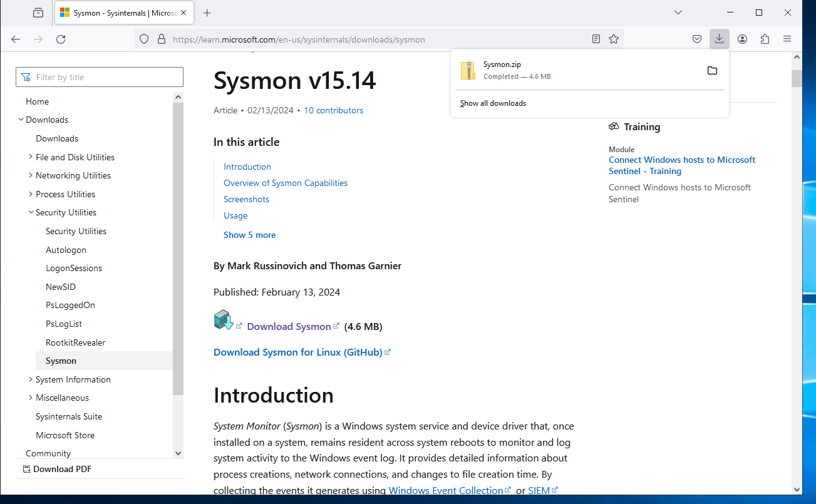The image size is (816, 504).
Task: Open the PsLoggedOn page
Action: point(70,305)
